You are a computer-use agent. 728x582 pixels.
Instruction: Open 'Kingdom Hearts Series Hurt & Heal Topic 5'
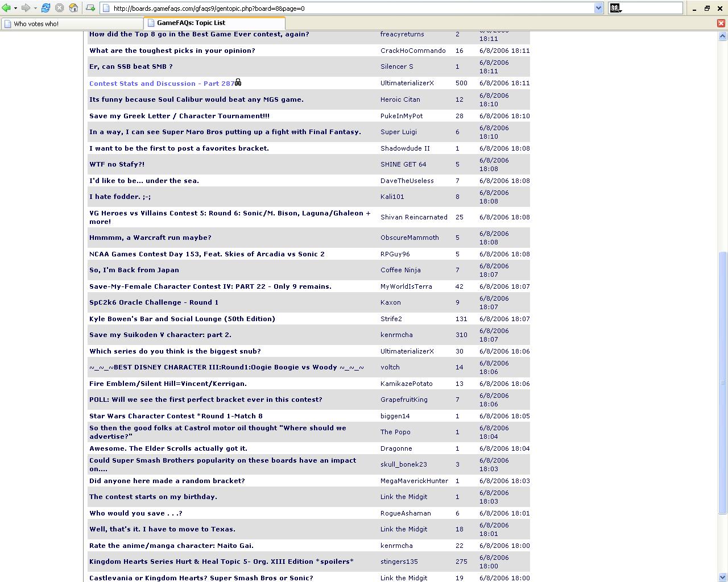coord(221,562)
